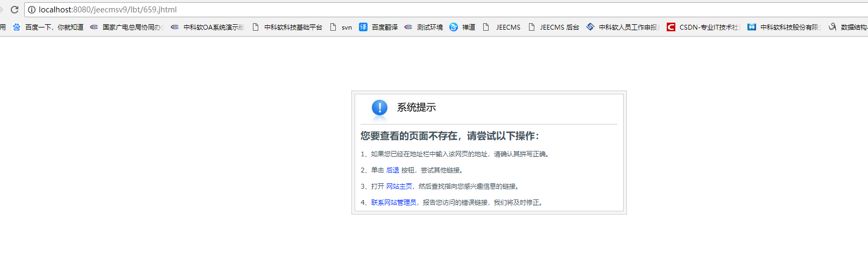Reload the page with the refresh icon
The height and width of the screenshot is (269, 868).
[x=15, y=10]
